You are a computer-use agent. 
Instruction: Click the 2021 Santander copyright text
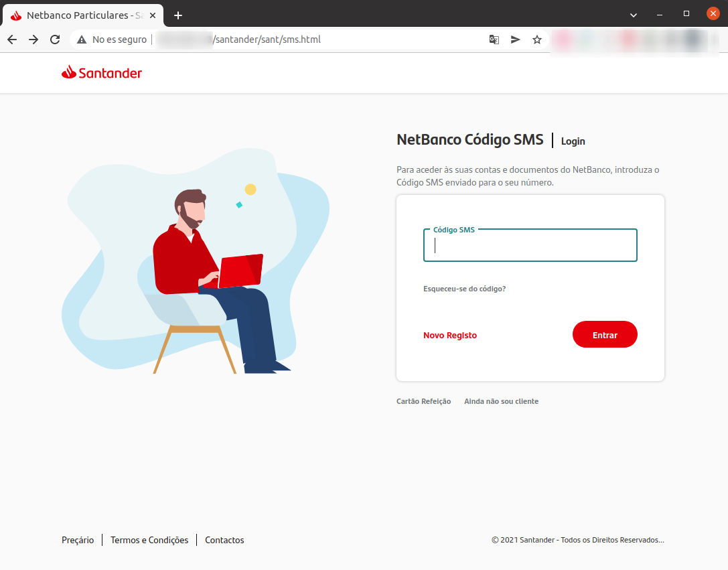[x=578, y=540]
